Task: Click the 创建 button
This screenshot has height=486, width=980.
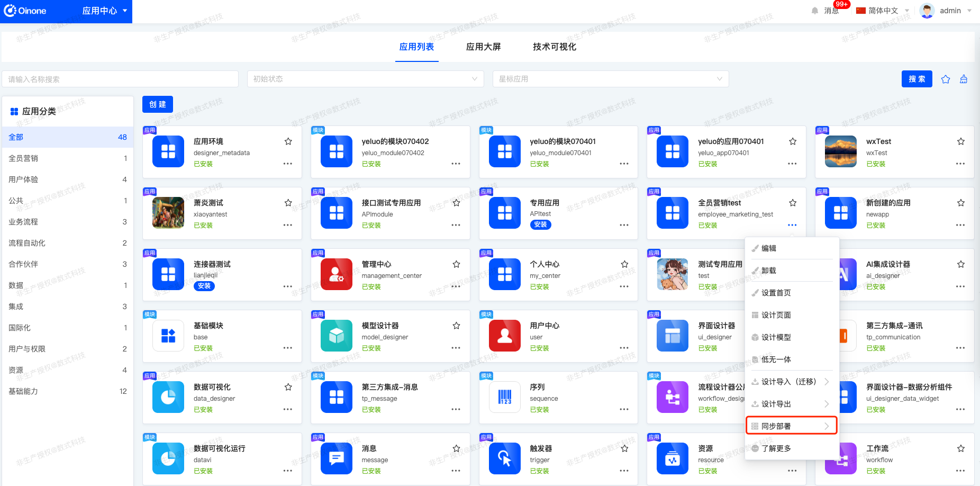Action: tap(157, 104)
